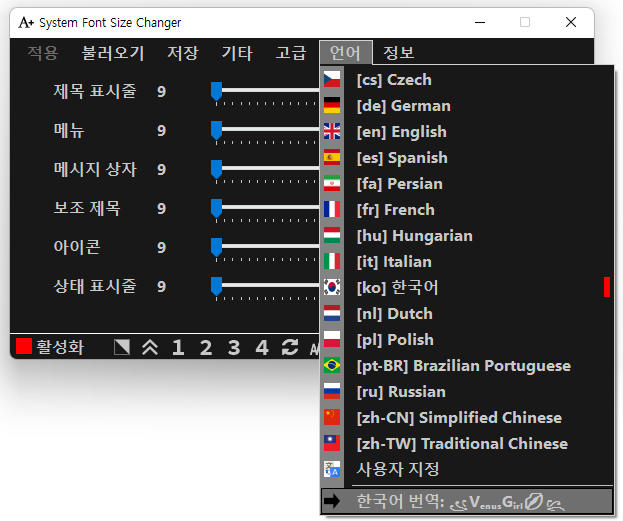623x521 pixels.
Task: Click the Iranian flag icon for Persian
Action: coord(332,184)
